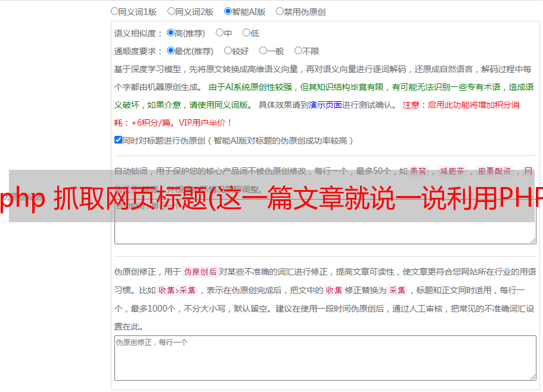
Task: Set 语义相似度 to 高(推荐)
Action: pyautogui.click(x=170, y=33)
